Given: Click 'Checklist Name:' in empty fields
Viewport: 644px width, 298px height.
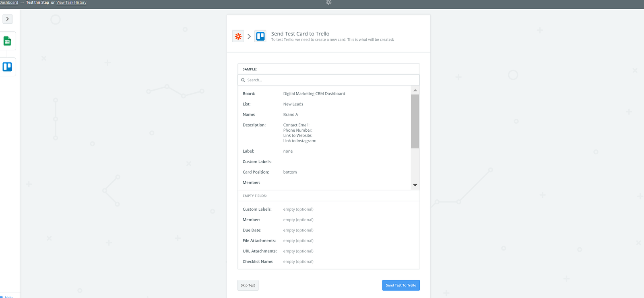Looking at the screenshot, I should pos(258,261).
